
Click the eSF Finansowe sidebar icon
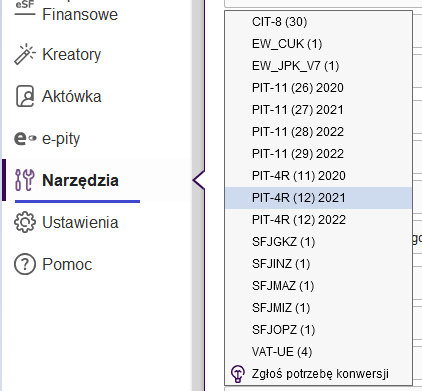pos(25,8)
